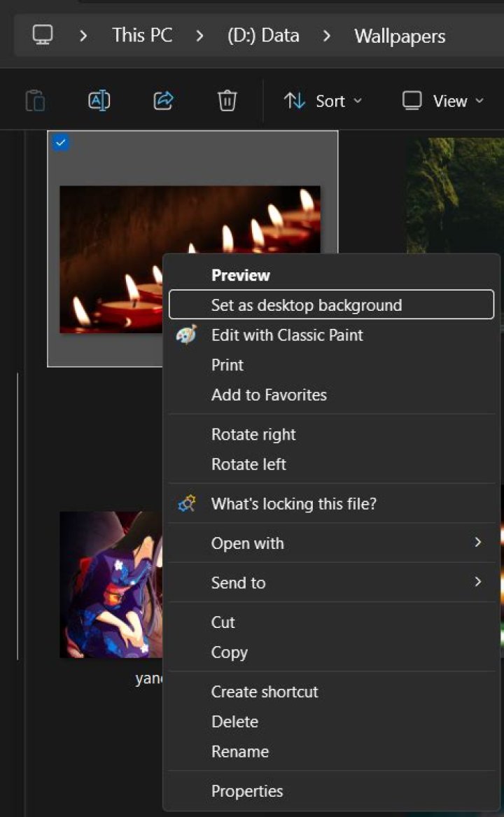Click the Rename icon in toolbar
This screenshot has width=504, height=817.
pos(99,101)
